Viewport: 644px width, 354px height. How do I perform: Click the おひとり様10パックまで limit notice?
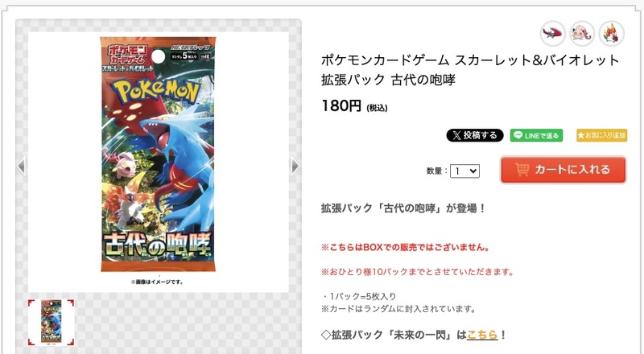(x=418, y=271)
